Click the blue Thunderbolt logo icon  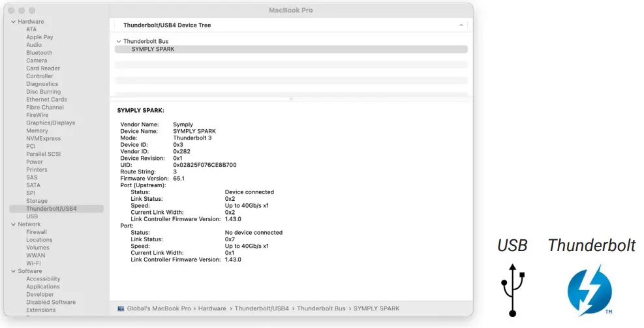[x=590, y=291]
